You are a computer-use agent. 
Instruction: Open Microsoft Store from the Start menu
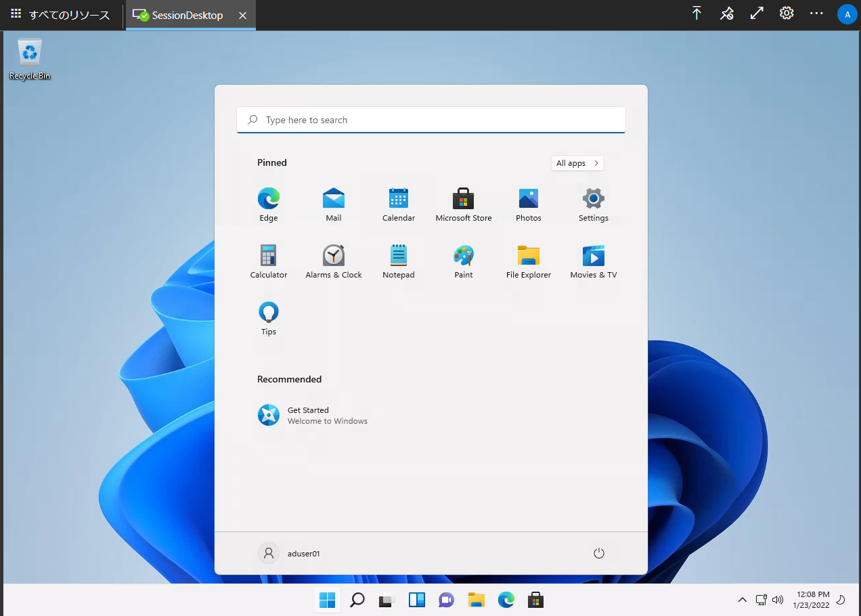pyautogui.click(x=464, y=205)
